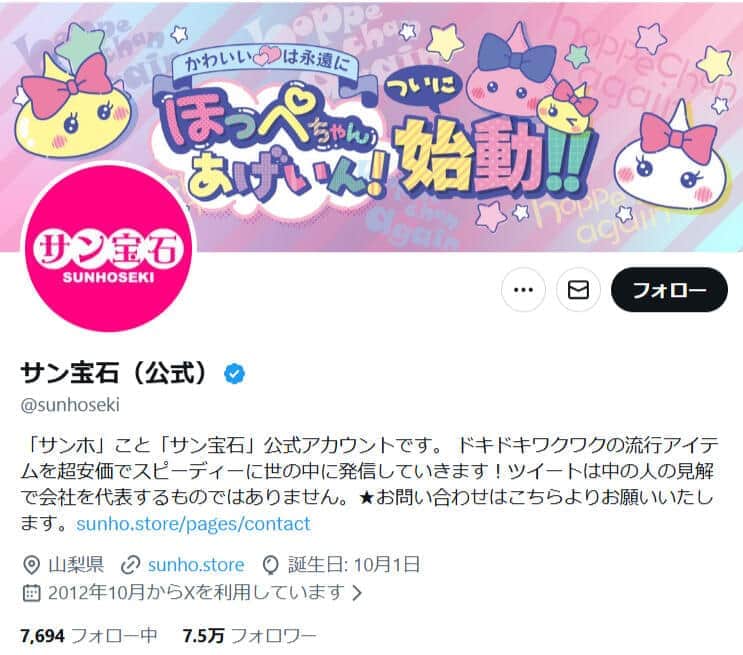View the 7,694 フォロー中 list

pyautogui.click(x=89, y=636)
